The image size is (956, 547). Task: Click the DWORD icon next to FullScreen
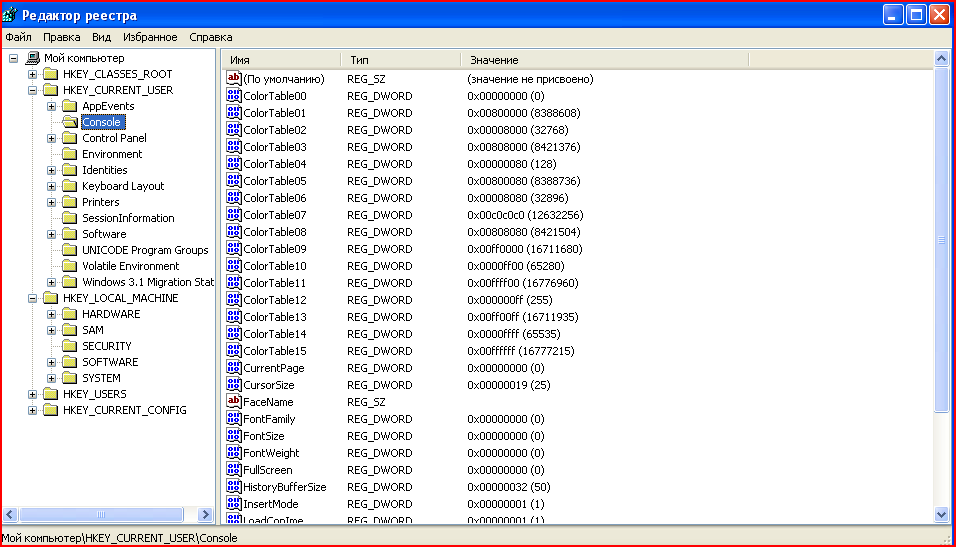point(234,470)
